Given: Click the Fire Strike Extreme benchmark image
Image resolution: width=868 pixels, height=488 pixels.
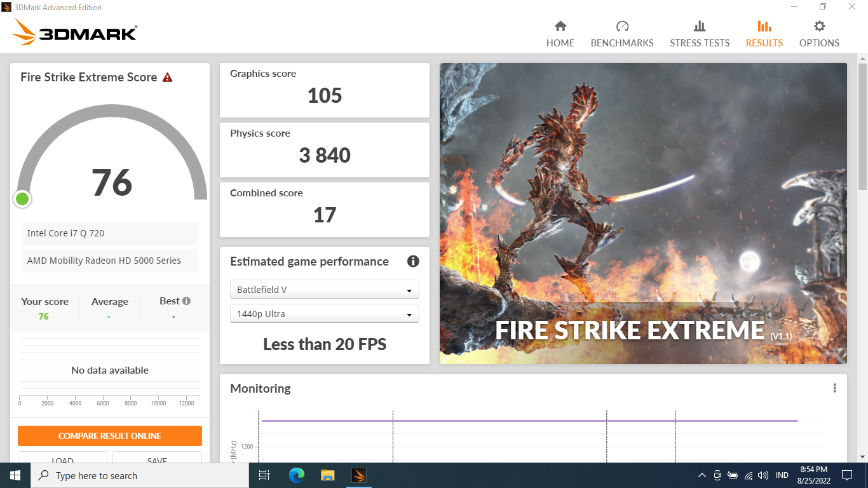Looking at the screenshot, I should (x=643, y=213).
